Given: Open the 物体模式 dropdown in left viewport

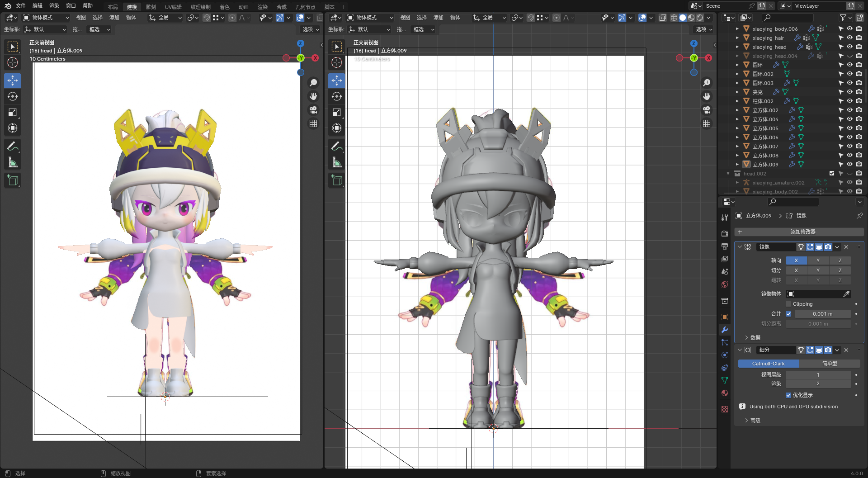Looking at the screenshot, I should pyautogui.click(x=46, y=18).
